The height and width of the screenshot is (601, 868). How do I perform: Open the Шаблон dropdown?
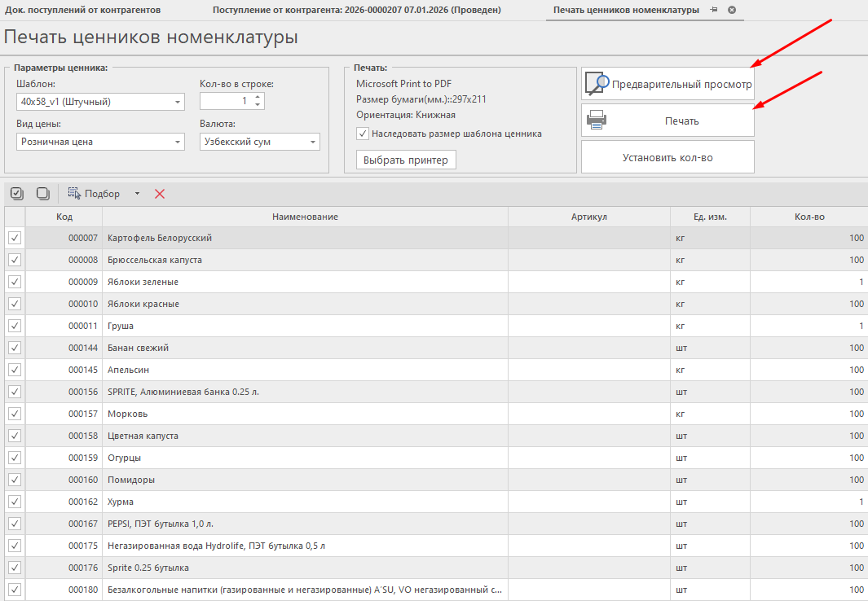178,102
